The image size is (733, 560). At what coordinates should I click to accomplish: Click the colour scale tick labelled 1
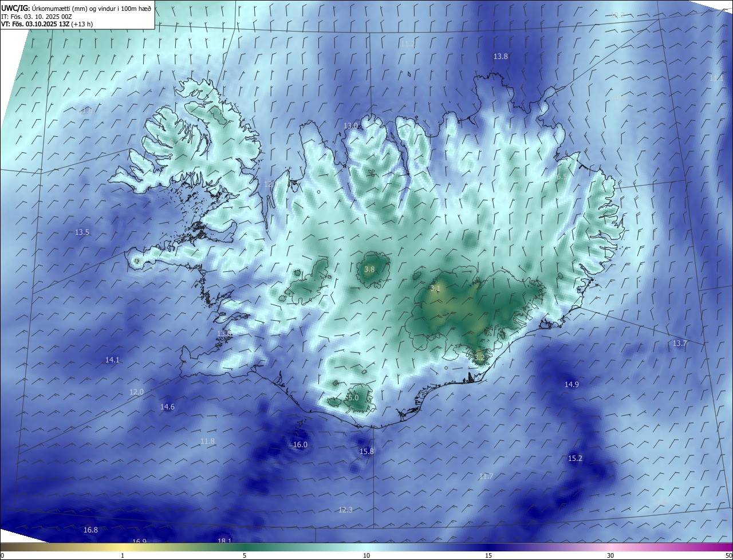click(x=123, y=555)
